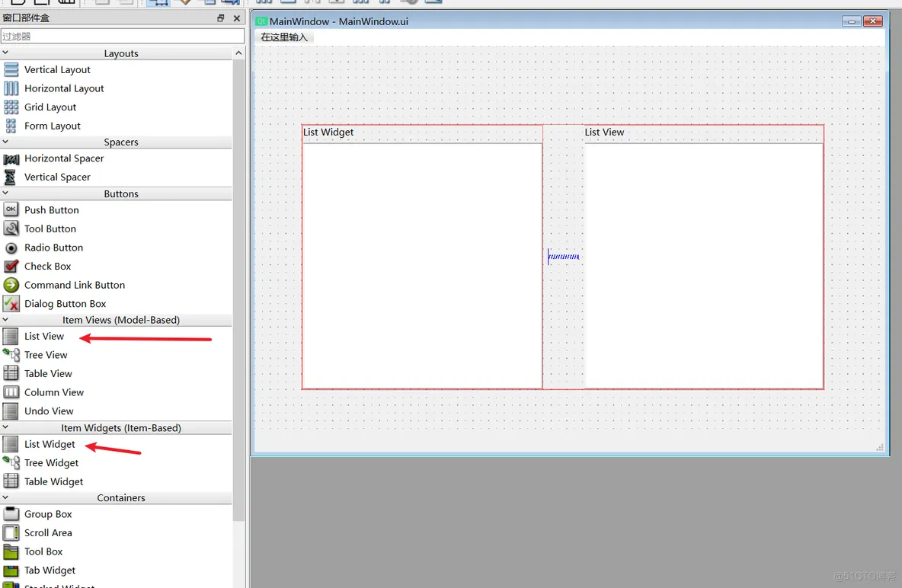
Task: Collapse the Containers category arrow
Action: pos(6,497)
